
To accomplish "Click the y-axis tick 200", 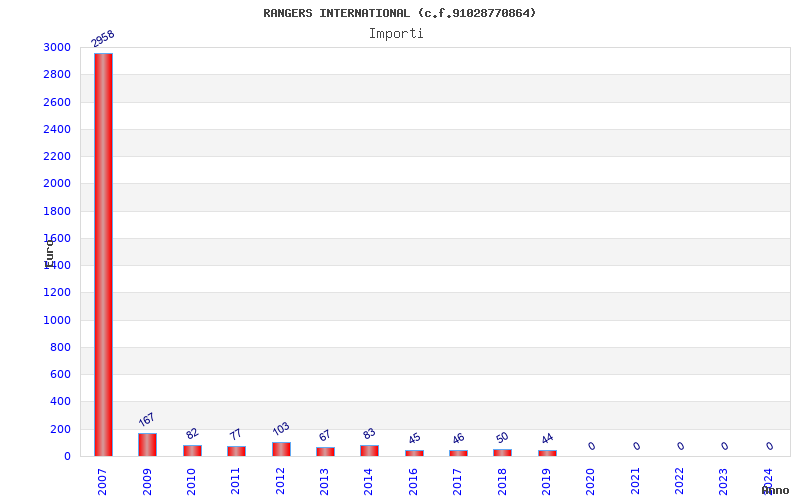I will tap(61, 429).
